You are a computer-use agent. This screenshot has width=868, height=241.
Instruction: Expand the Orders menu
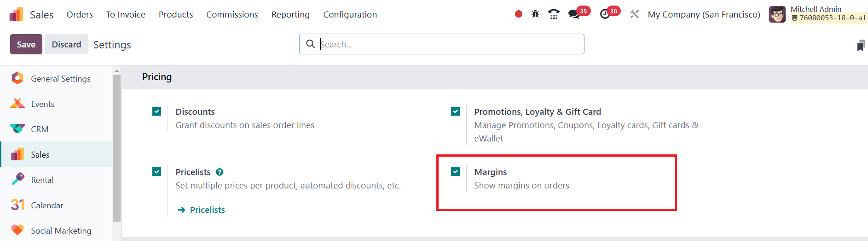[x=80, y=14]
